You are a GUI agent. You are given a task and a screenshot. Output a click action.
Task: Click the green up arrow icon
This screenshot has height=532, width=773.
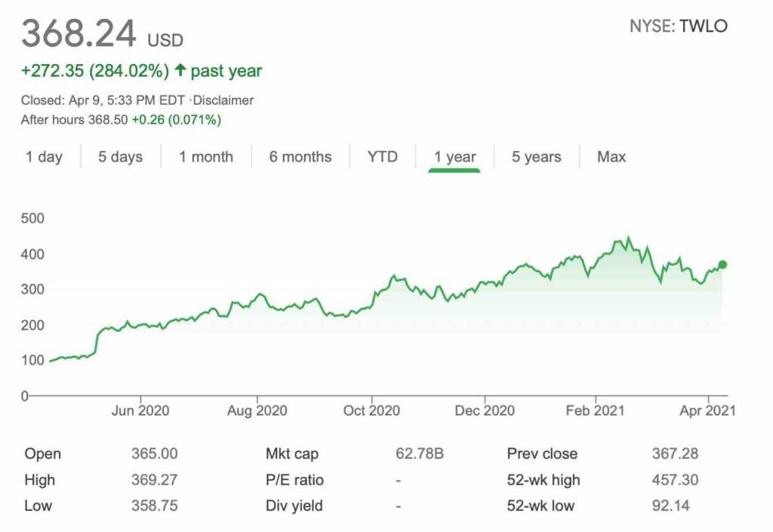click(x=180, y=71)
